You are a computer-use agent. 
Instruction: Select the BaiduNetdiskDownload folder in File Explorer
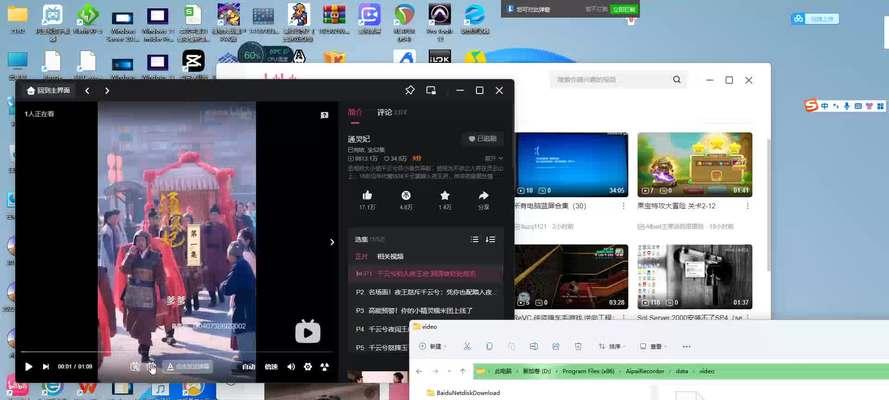pyautogui.click(x=463, y=393)
